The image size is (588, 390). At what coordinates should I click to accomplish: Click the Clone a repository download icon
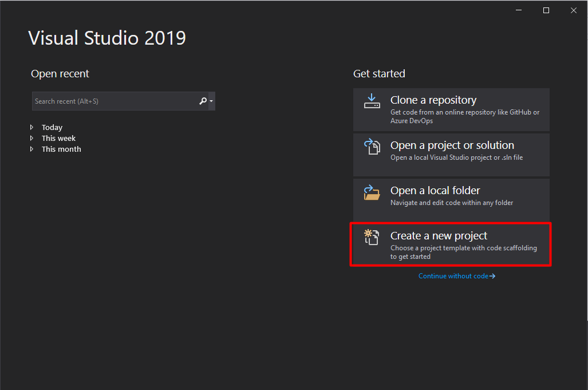pos(372,101)
